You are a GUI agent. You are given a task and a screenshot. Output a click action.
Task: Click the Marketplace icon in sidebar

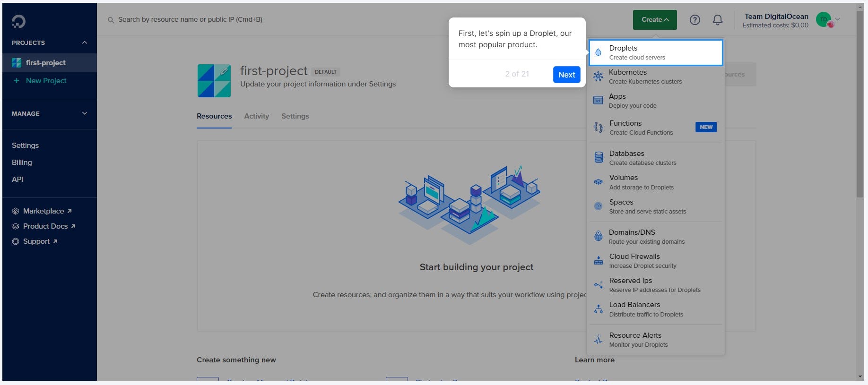pos(16,211)
